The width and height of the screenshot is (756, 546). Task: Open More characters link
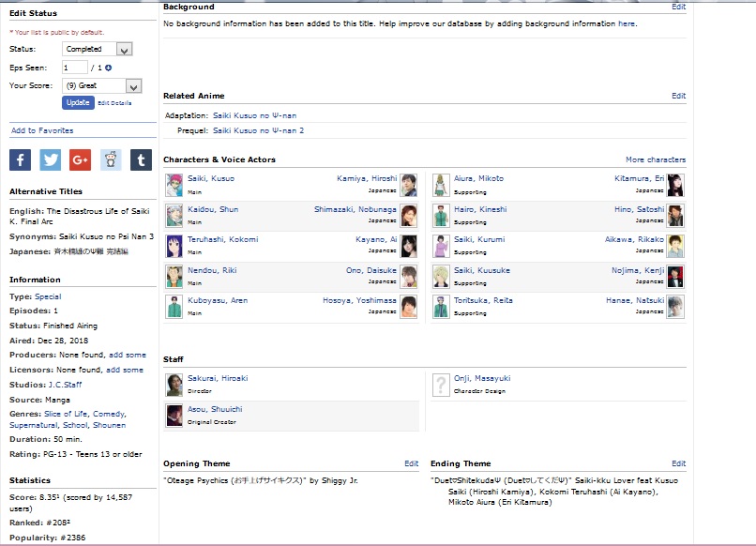point(655,159)
